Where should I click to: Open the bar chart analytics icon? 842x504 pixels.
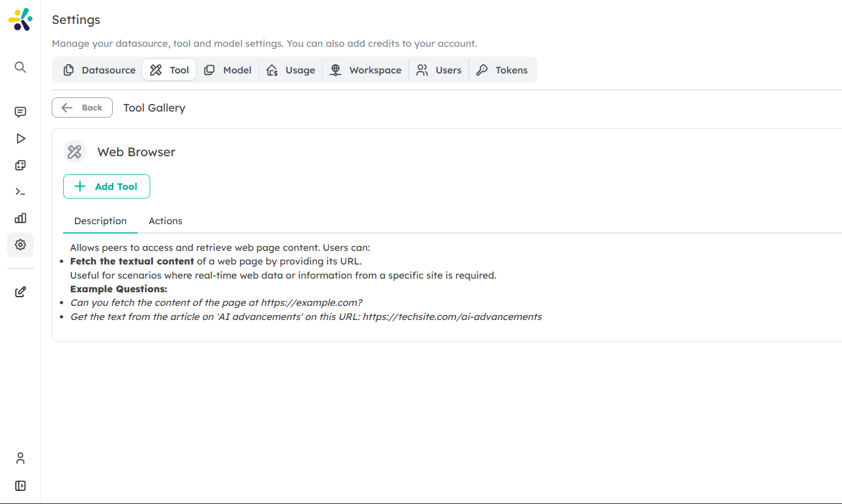pyautogui.click(x=20, y=218)
